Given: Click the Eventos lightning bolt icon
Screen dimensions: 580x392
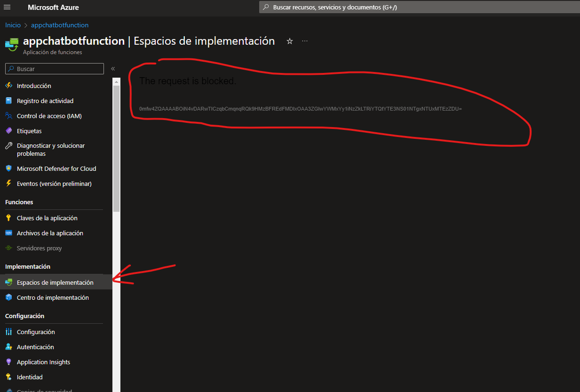Looking at the screenshot, I should tap(8, 184).
